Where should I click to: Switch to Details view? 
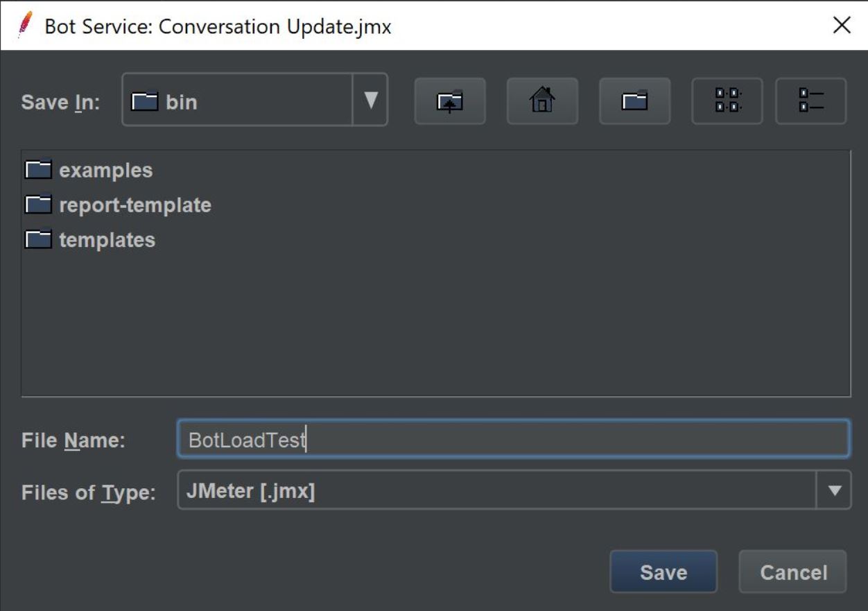[810, 101]
